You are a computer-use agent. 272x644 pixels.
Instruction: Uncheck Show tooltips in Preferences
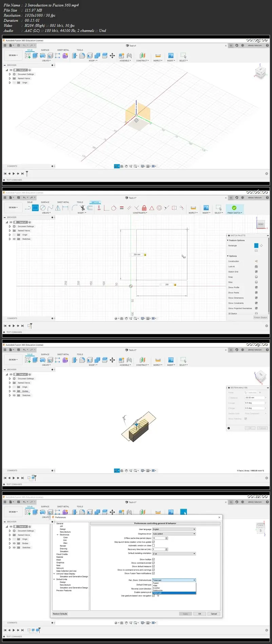153,559
